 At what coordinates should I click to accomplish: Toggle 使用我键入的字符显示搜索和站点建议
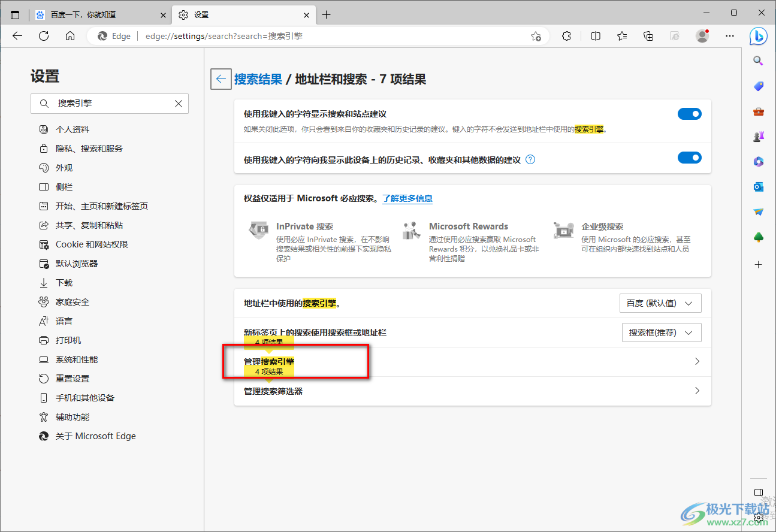click(689, 114)
